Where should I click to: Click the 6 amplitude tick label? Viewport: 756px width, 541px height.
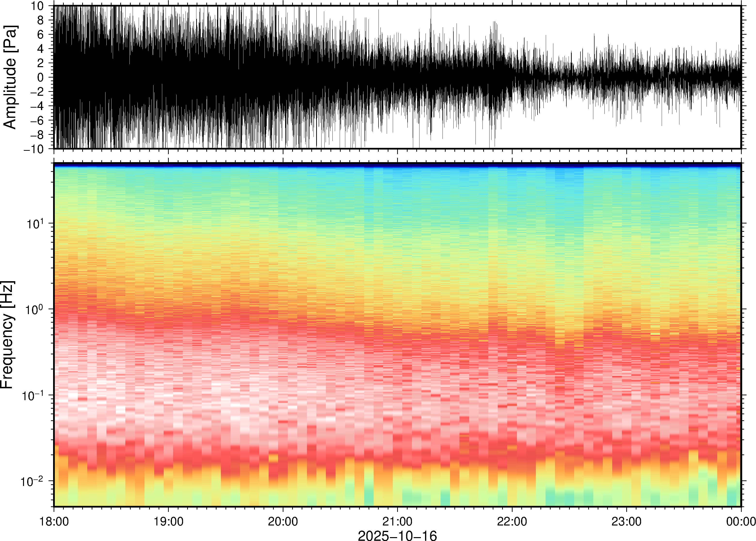[40, 34]
